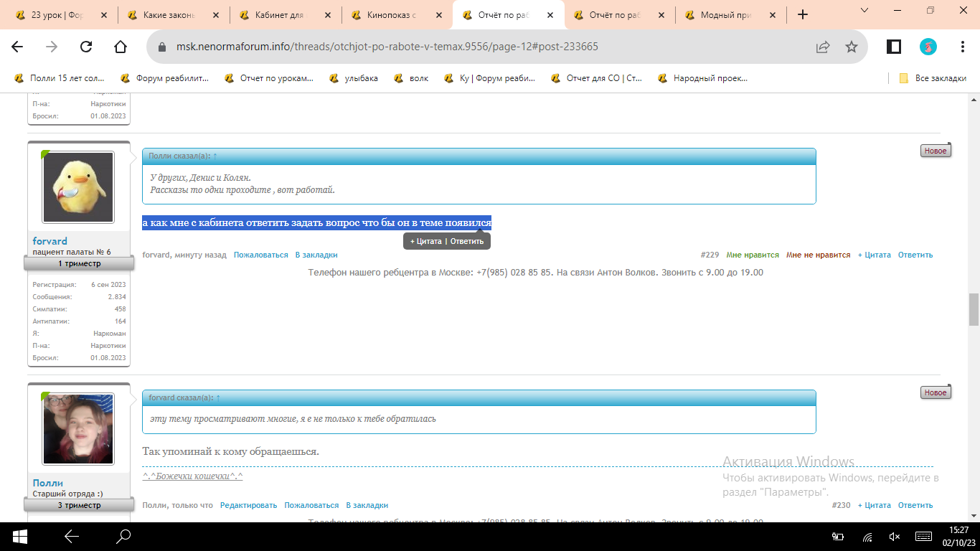This screenshot has height=551, width=980.
Task: Click 'Пожаловаться' on post #230
Action: tap(311, 505)
